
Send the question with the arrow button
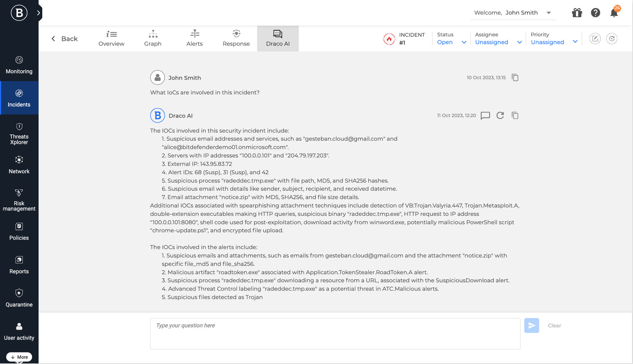(531, 325)
